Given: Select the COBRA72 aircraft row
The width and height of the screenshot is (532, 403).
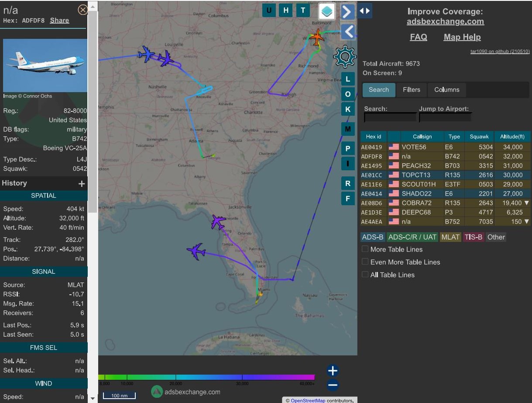Looking at the screenshot, I should click(446, 203).
